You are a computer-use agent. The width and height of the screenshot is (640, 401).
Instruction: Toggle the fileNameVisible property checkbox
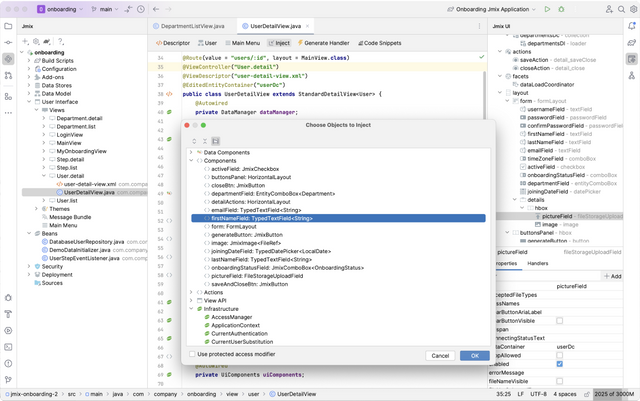[560, 382]
